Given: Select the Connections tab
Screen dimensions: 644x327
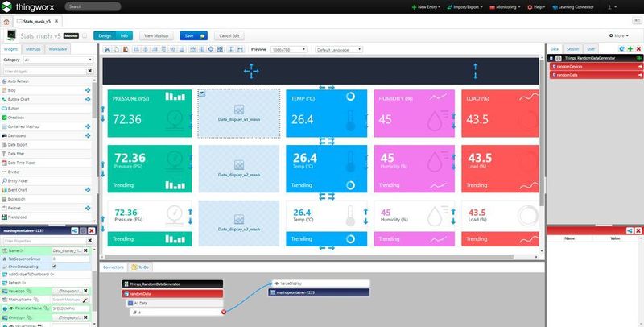Looking at the screenshot, I should [x=113, y=267].
